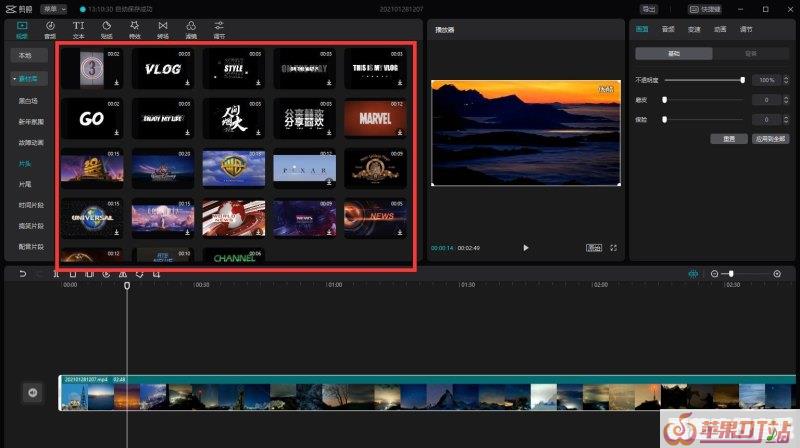
Task: Select the 基础 basic sub-tab
Action: click(674, 54)
